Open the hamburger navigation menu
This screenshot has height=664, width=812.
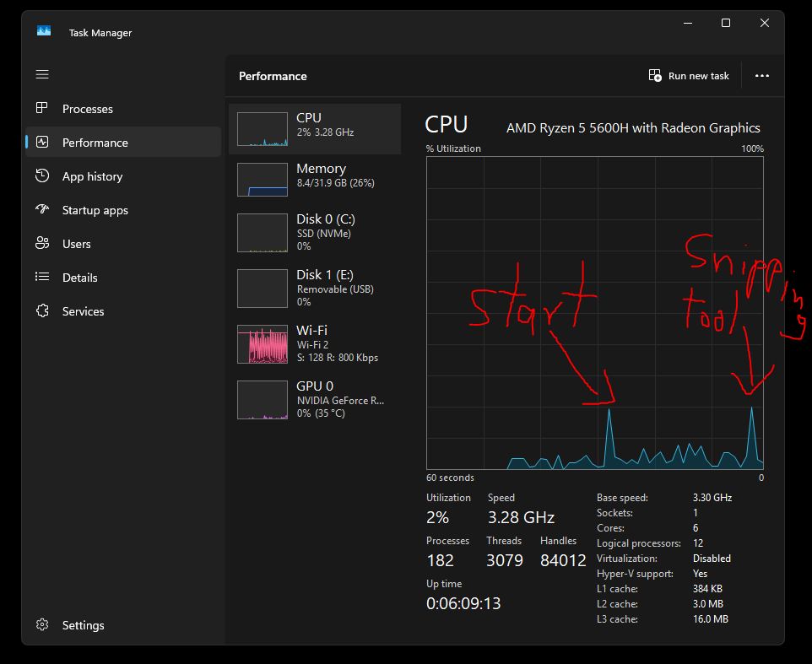coord(42,74)
